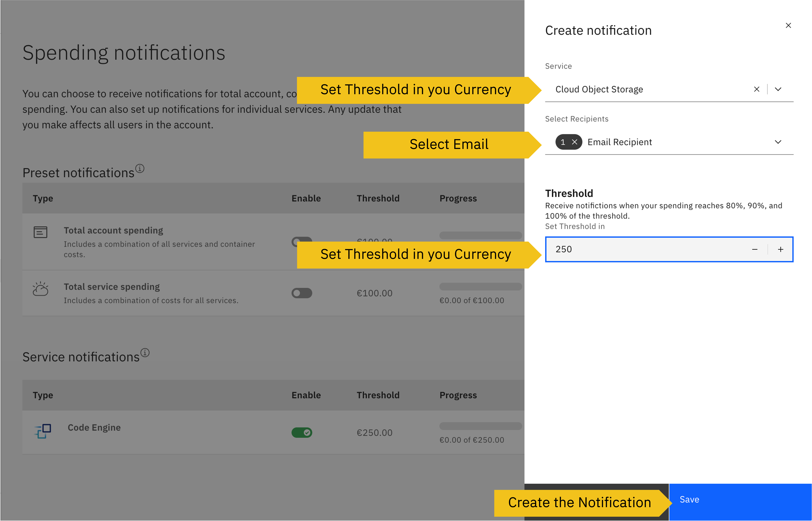Expand the Select Recipients dropdown

click(778, 142)
